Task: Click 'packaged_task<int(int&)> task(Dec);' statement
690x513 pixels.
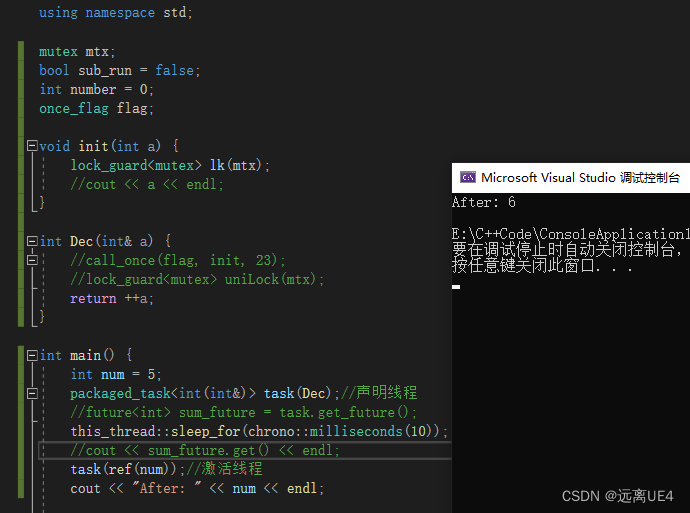Action: point(205,393)
